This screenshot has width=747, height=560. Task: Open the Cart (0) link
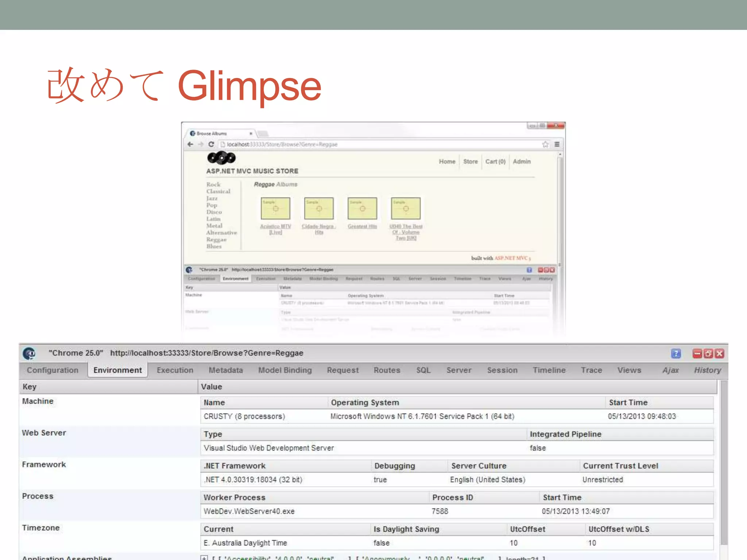coord(495,162)
